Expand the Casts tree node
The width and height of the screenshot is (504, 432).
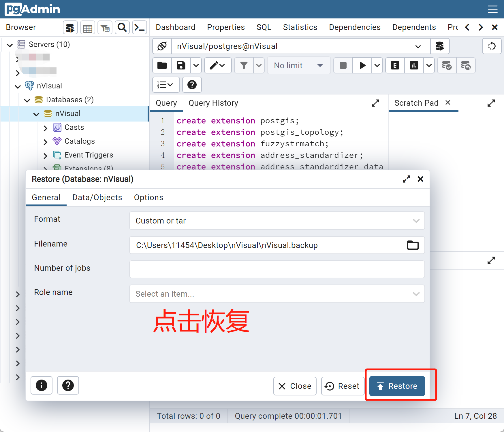[45, 128]
